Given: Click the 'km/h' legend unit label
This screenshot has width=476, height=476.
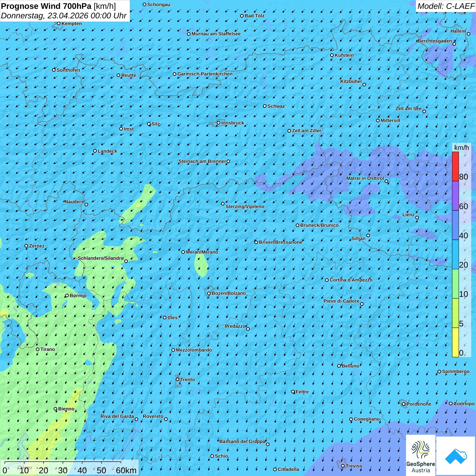Looking at the screenshot, I should point(461,148).
